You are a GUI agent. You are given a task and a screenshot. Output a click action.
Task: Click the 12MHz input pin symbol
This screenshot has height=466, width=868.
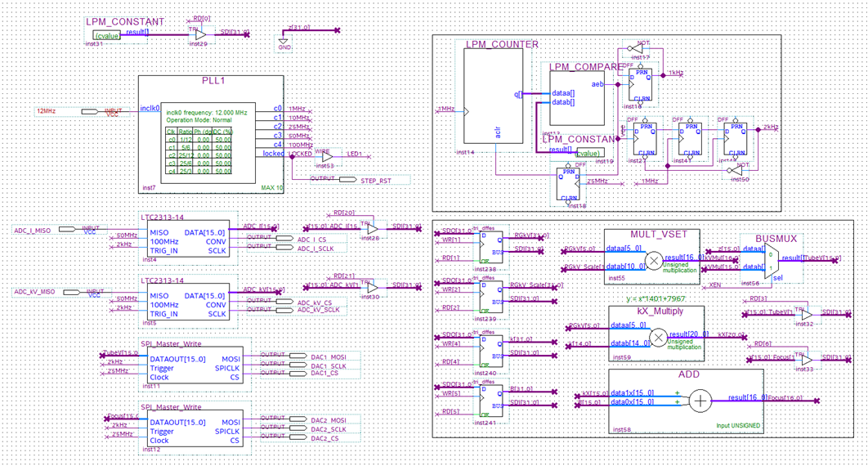90,111
